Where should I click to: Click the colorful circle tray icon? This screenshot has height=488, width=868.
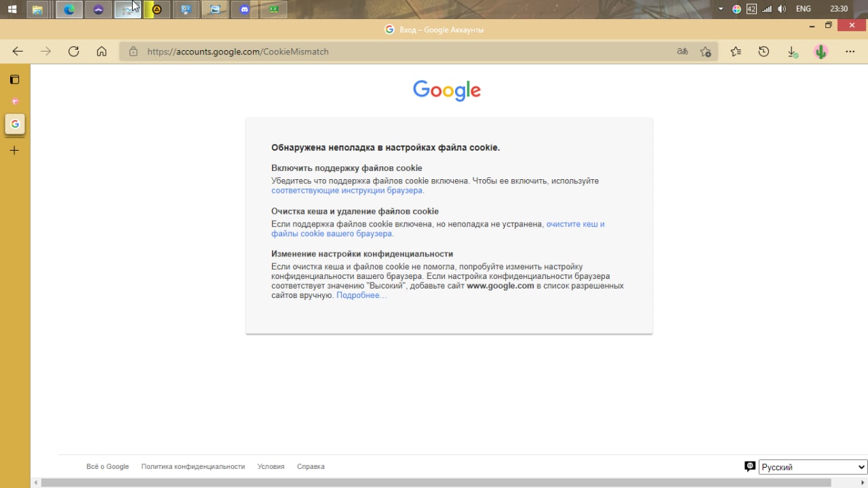736,10
